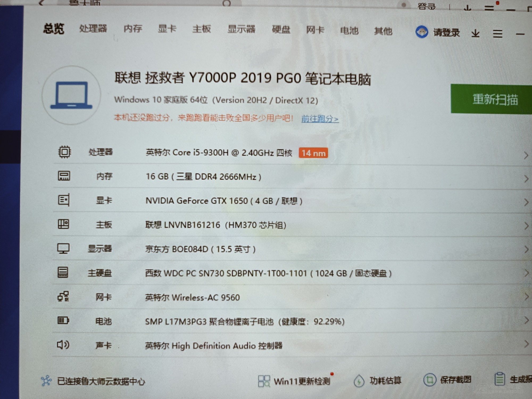Viewport: 532px width, 399px height.
Task: Click the sound card speaker icon
Action: click(63, 345)
